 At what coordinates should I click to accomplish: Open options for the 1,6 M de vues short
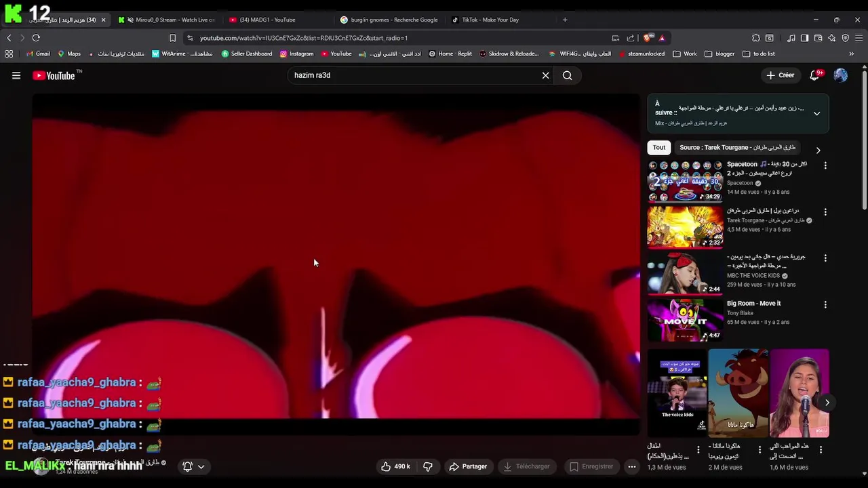click(x=821, y=449)
